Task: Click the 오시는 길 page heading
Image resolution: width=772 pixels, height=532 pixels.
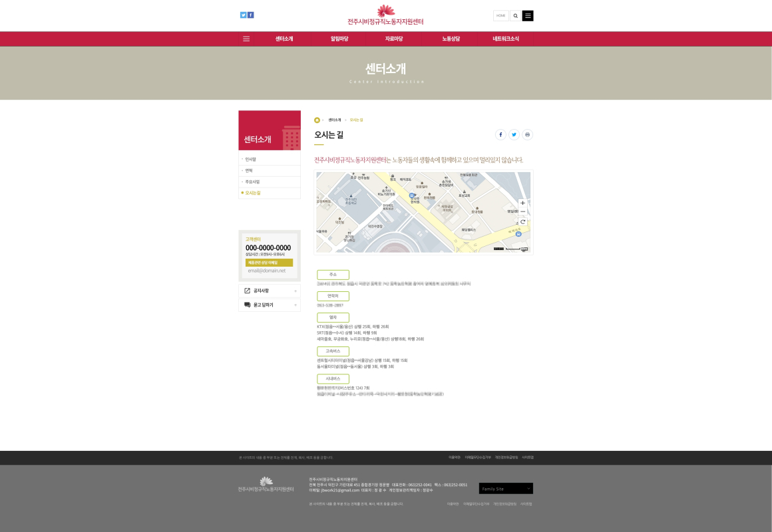Action: click(329, 135)
